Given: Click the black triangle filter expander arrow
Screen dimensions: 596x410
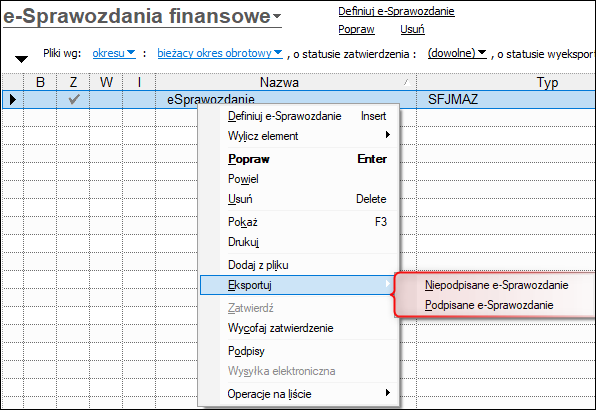Looking at the screenshot, I should [x=21, y=59].
